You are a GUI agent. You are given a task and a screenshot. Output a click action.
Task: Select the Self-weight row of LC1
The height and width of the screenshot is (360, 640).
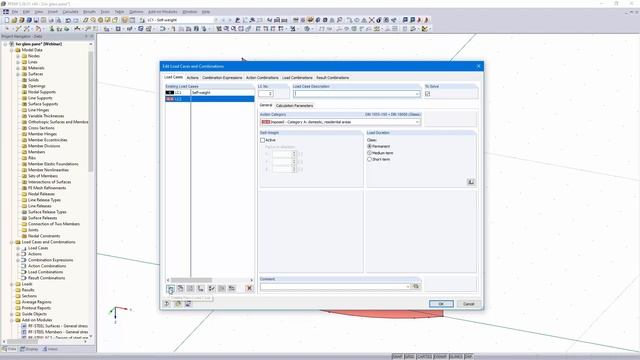210,93
